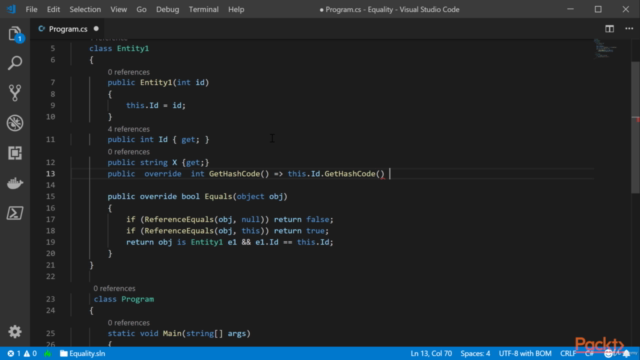
Task: Open the Extensions view
Action: tap(15, 153)
